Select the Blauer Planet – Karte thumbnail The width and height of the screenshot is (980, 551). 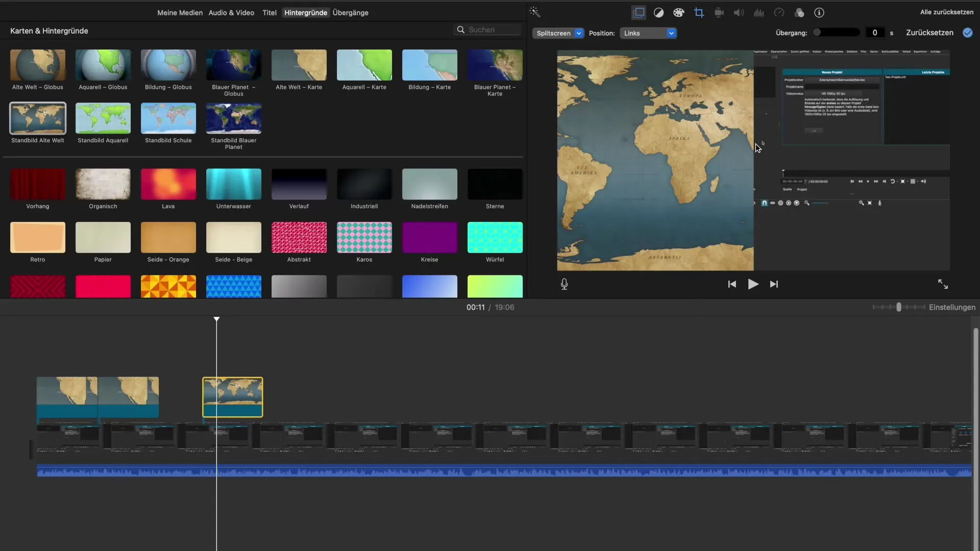click(495, 65)
